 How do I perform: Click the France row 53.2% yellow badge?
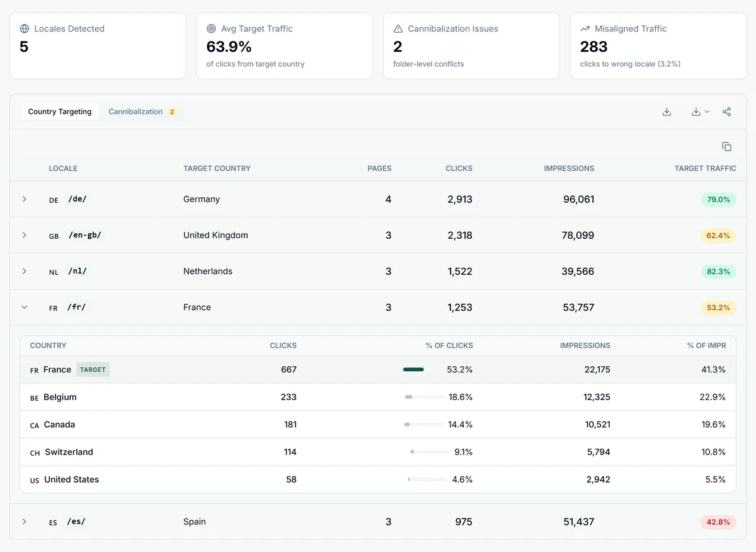[718, 308]
